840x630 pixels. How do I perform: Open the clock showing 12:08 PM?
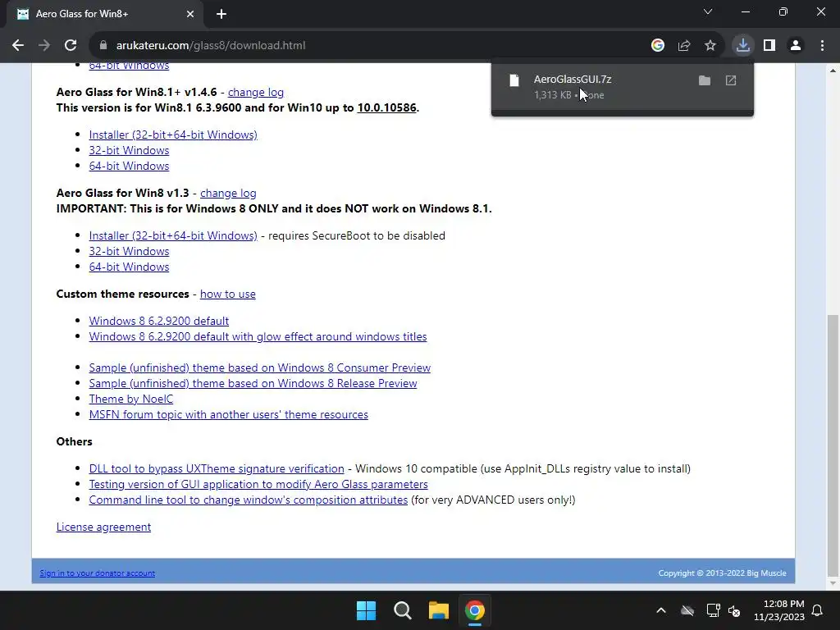click(779, 610)
